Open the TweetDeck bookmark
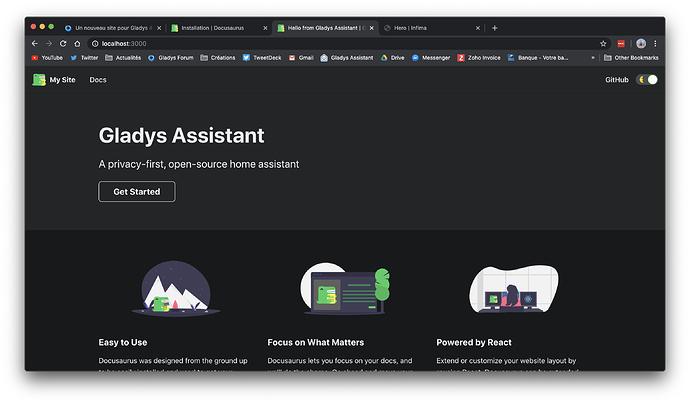Screen dimensions: 690x404 coord(262,58)
